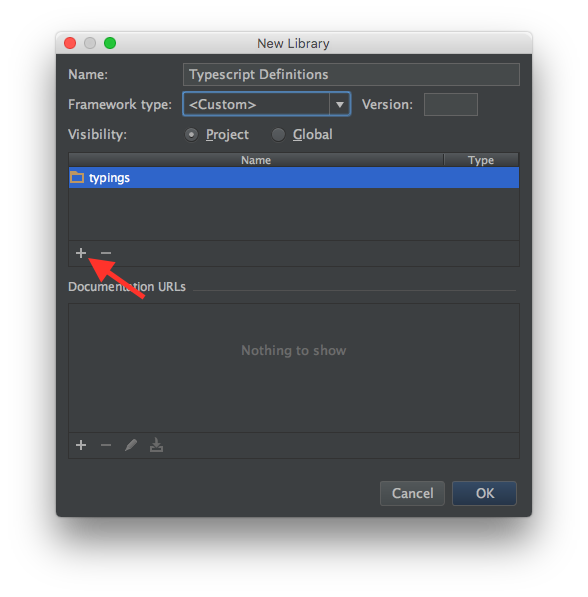588x597 pixels.
Task: Select Project visibility radio button
Action: tap(191, 135)
